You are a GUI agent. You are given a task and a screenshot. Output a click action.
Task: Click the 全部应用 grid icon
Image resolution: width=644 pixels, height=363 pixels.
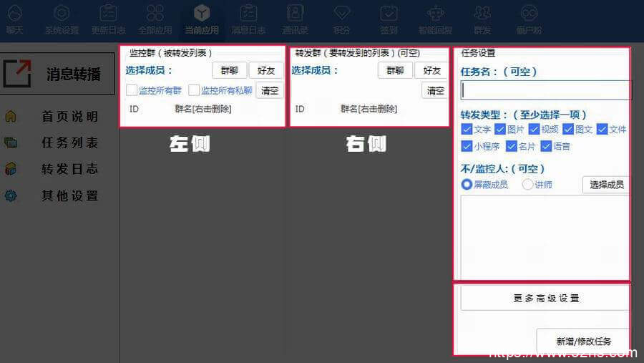(155, 18)
